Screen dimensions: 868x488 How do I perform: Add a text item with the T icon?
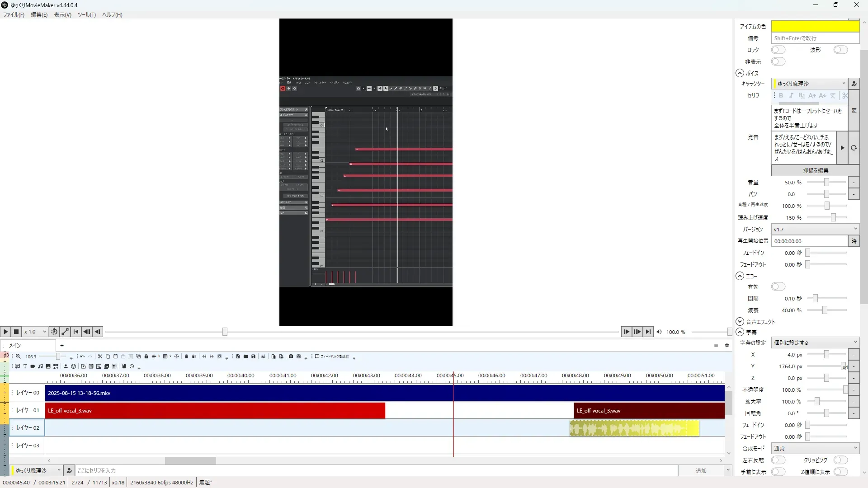click(25, 366)
